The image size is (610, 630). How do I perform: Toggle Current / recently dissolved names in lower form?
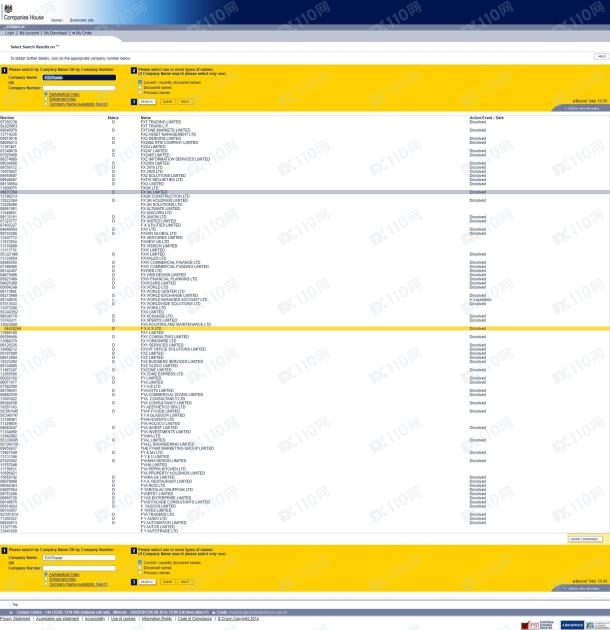(x=140, y=562)
